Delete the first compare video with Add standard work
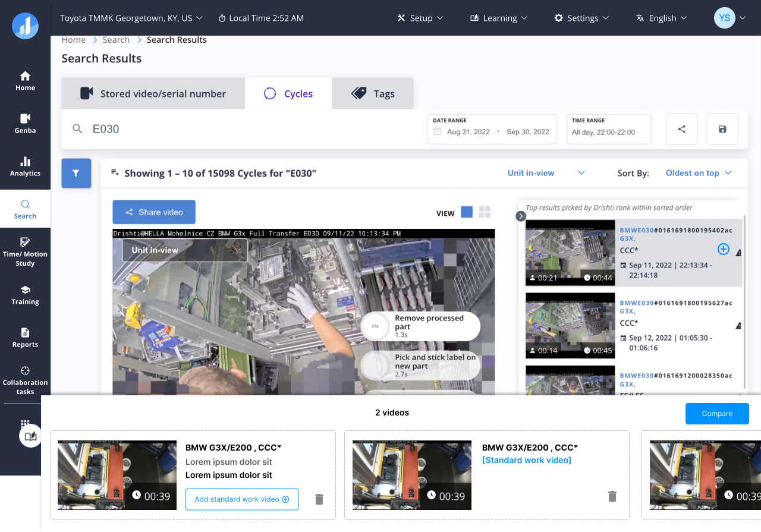 pos(319,499)
